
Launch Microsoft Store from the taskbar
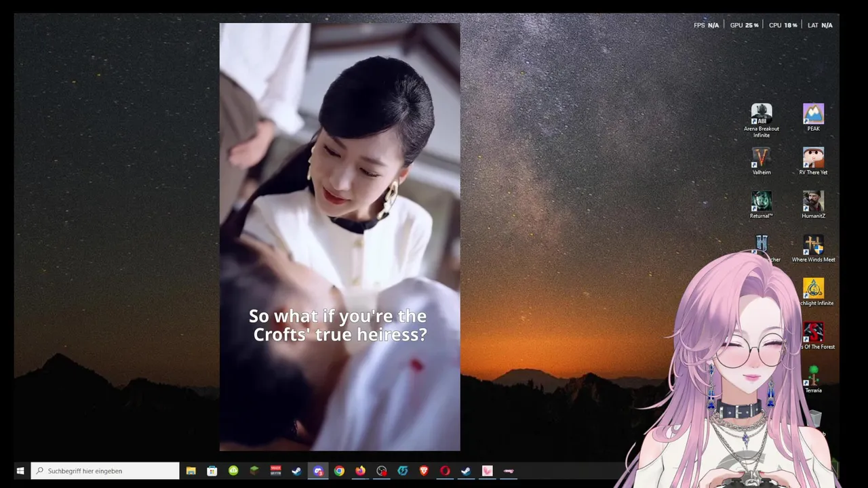(212, 471)
